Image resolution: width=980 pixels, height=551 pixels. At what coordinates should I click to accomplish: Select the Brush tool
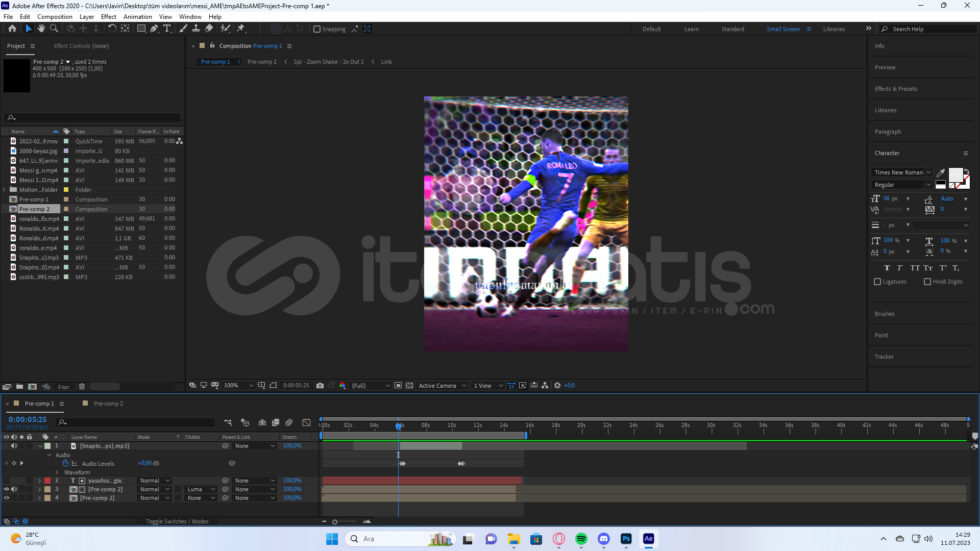point(183,29)
